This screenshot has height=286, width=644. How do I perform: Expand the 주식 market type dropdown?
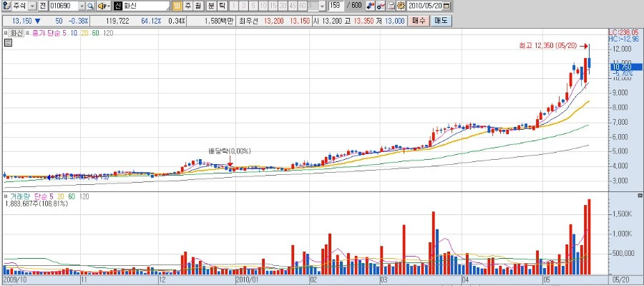[x=32, y=6]
